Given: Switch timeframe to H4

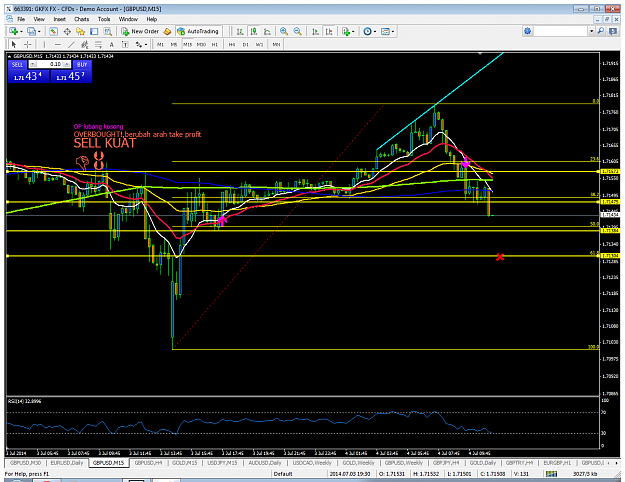Looking at the screenshot, I should pos(232,45).
